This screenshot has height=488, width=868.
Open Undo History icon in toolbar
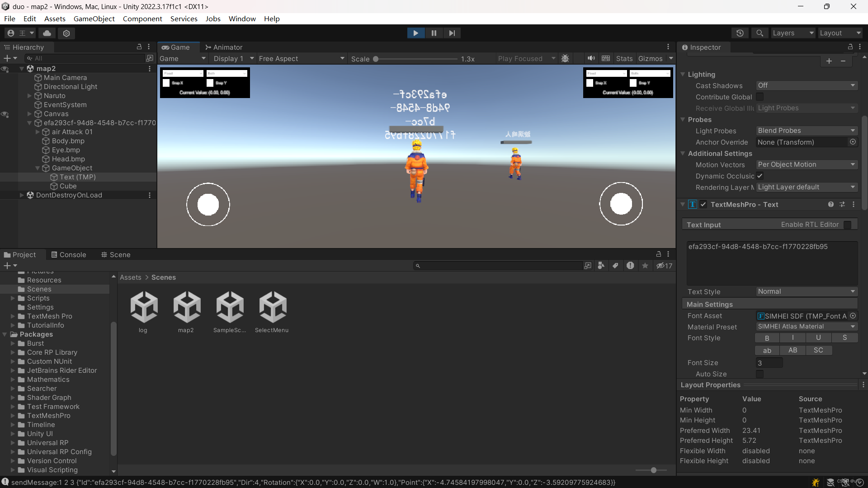pos(740,33)
